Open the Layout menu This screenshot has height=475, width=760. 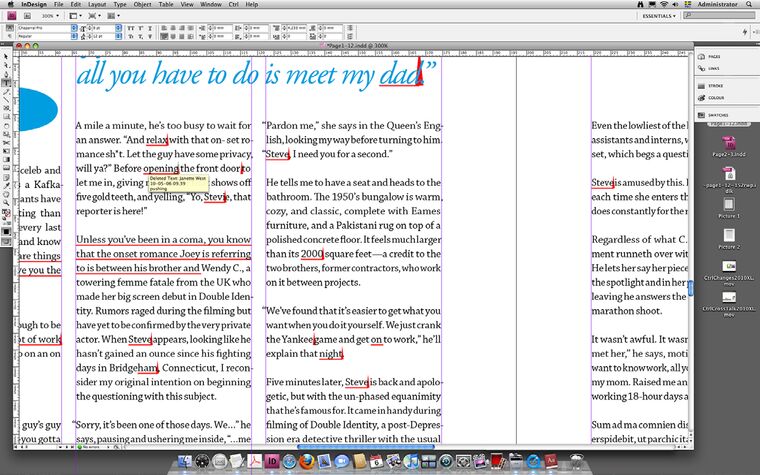97,4
